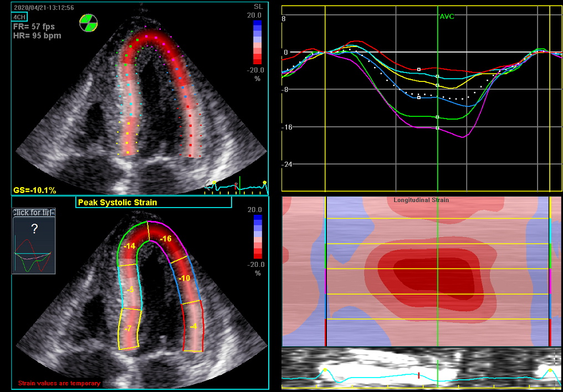
Task: Click the magenta strain curve minimum
Action: tap(463, 137)
